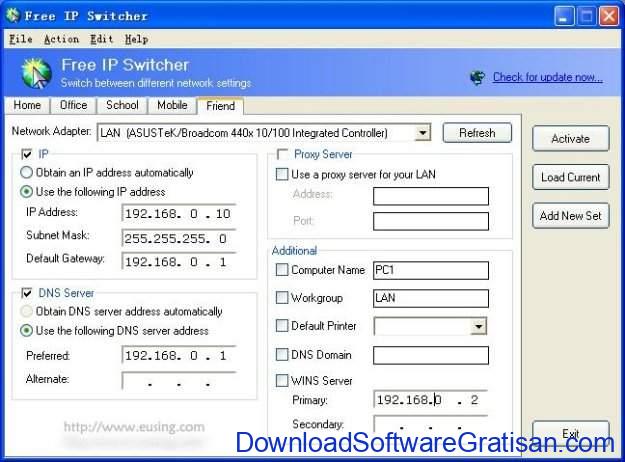Image resolution: width=625 pixels, height=462 pixels.
Task: Switch to the Mobile tab
Action: [172, 105]
